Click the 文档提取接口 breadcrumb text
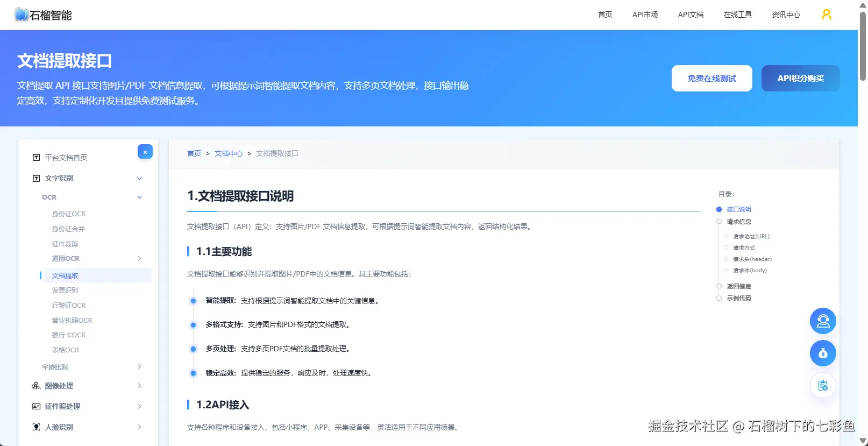Viewport: 868px width, 446px height. pos(277,153)
